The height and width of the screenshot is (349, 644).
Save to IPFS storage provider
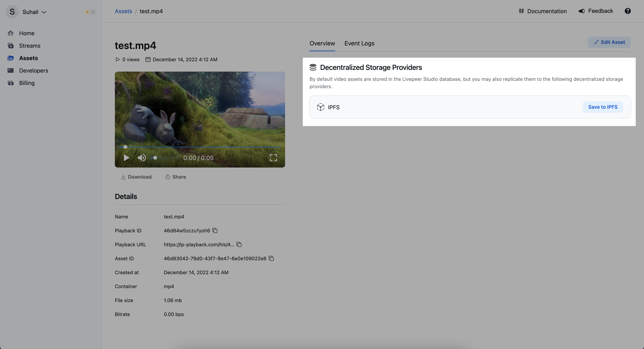click(603, 107)
